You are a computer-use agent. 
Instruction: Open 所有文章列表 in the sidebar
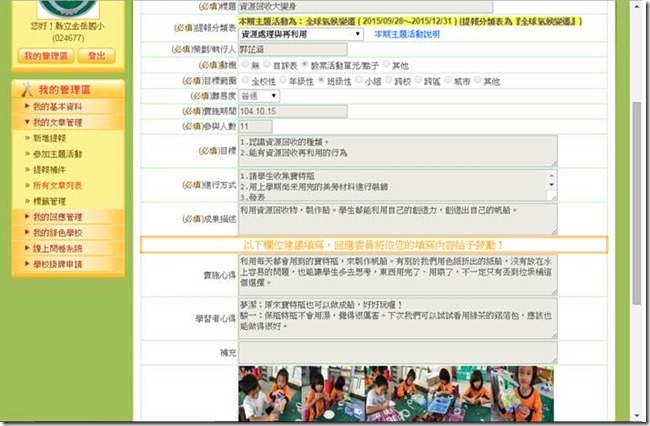click(60, 184)
